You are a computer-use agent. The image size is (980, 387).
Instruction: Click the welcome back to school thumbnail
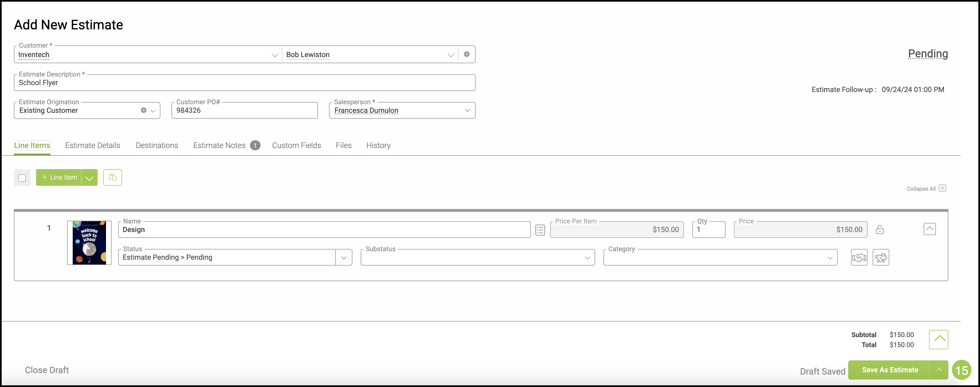click(x=89, y=243)
